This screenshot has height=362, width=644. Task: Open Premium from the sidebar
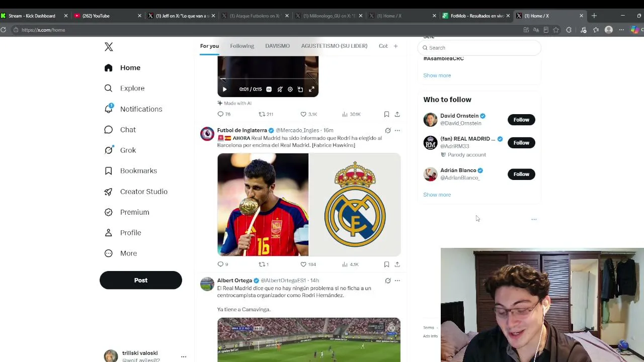click(126, 212)
